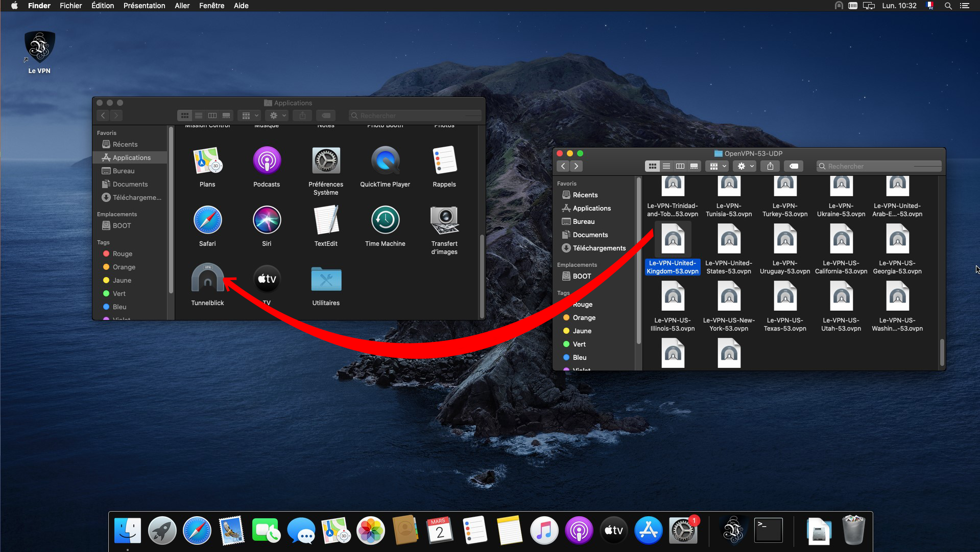The height and width of the screenshot is (552, 980).
Task: Switch Applications window to list view
Action: click(198, 116)
